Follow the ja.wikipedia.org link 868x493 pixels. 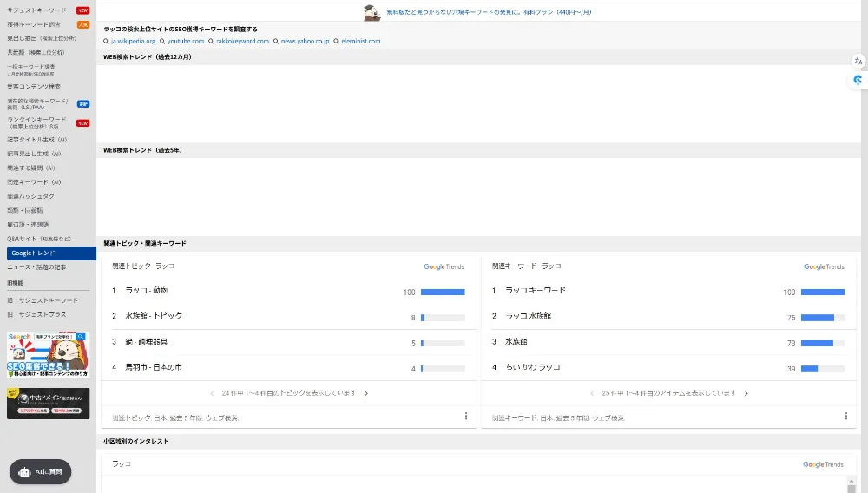[x=134, y=42]
